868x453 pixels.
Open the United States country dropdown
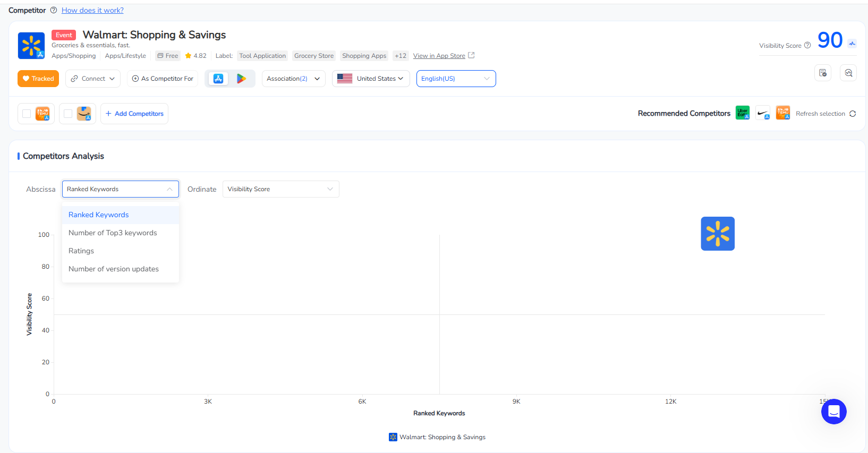point(371,79)
